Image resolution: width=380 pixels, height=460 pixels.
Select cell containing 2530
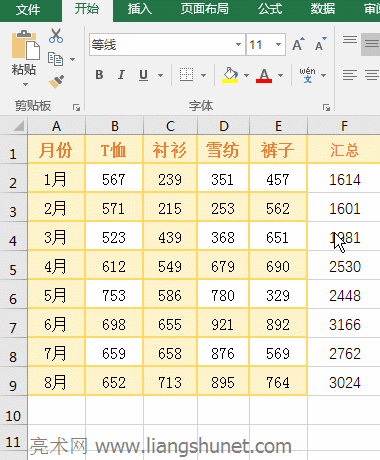click(x=344, y=266)
